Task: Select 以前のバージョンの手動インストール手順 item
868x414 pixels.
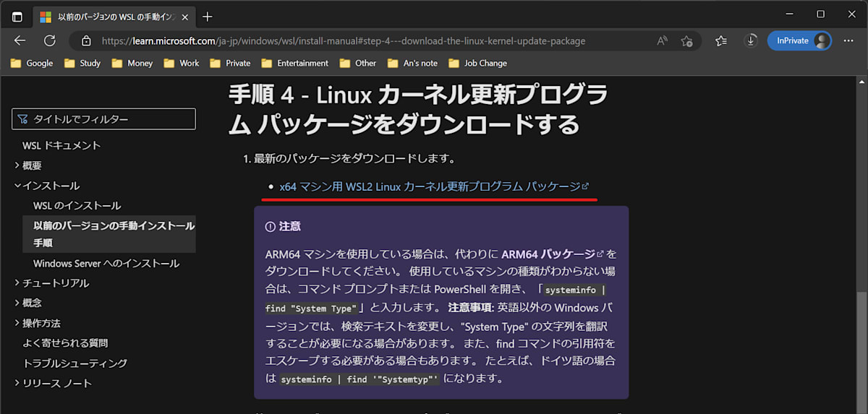Action: coord(109,234)
